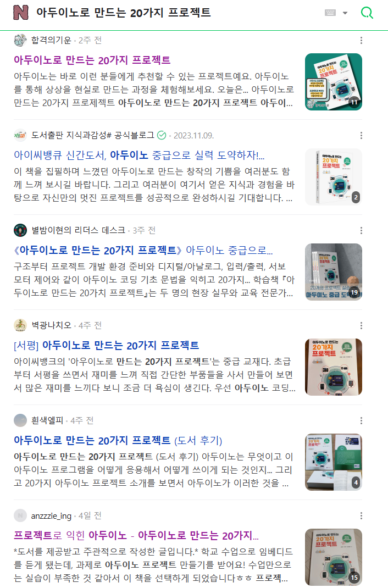This screenshot has height=588, width=388.
Task: Open the '아이씨뱅큐 신간도서' post title
Action: [x=139, y=155]
